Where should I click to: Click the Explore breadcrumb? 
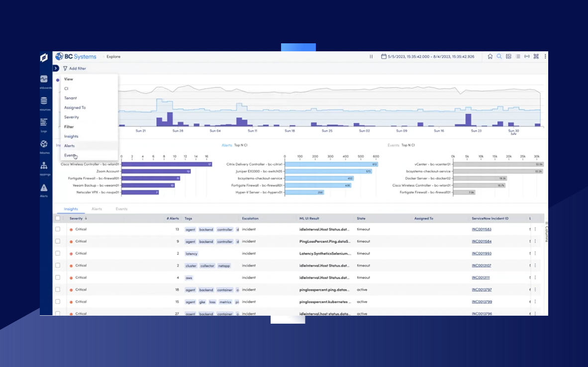(x=113, y=57)
